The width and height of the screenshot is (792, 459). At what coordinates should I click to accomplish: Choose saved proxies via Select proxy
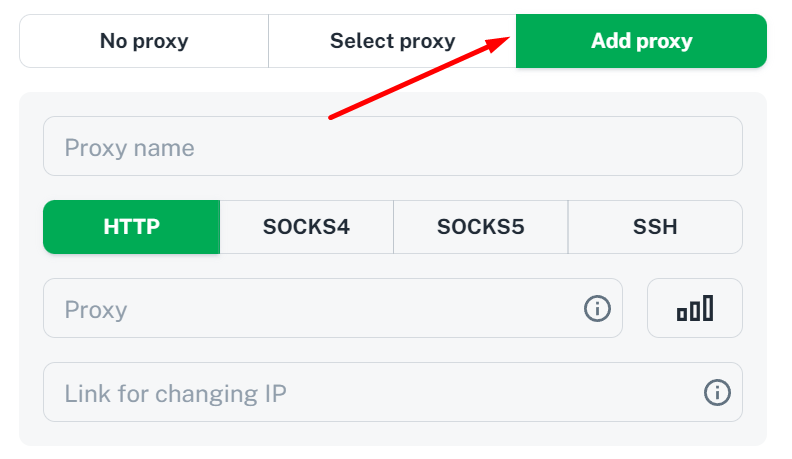tap(392, 41)
